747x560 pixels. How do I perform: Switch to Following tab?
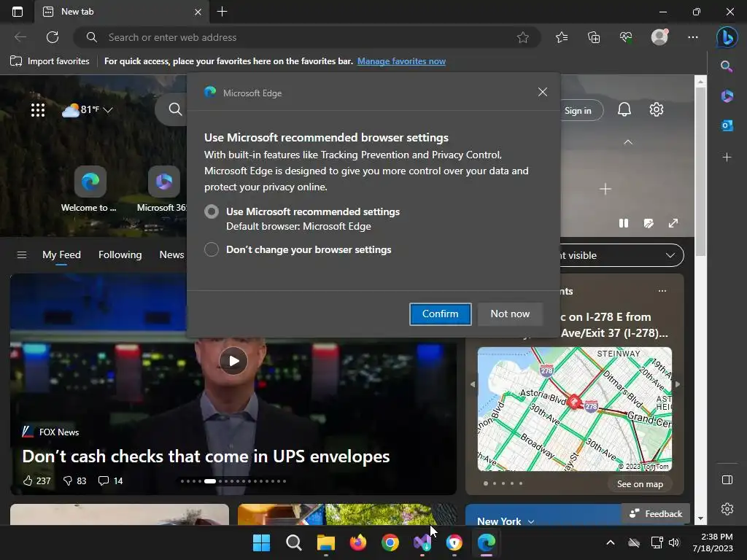pyautogui.click(x=120, y=254)
